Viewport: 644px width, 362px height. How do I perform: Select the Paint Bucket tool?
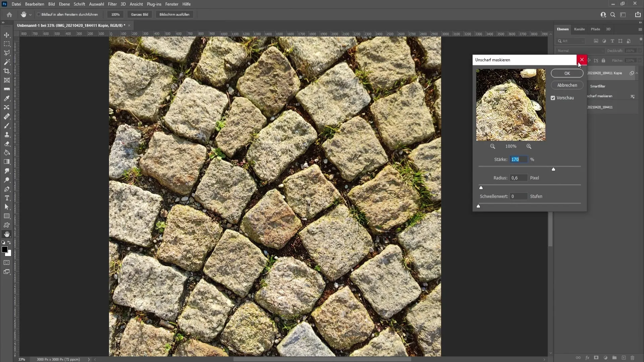(x=7, y=153)
